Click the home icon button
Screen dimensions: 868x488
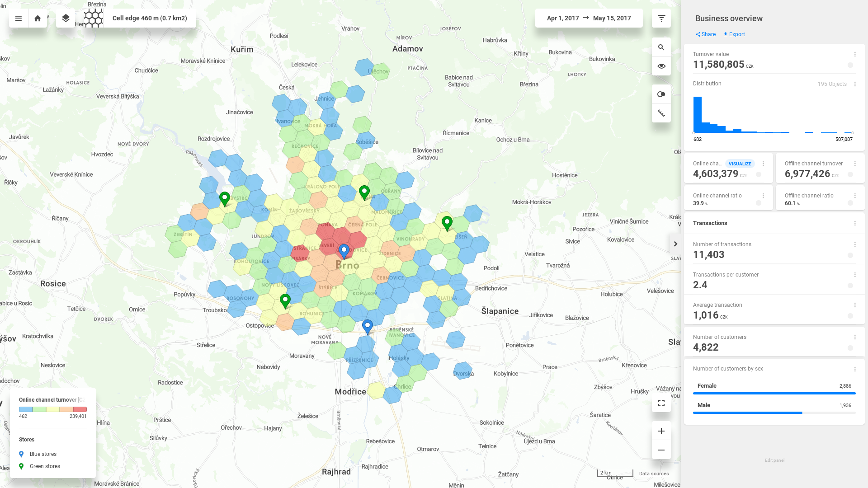(x=38, y=19)
